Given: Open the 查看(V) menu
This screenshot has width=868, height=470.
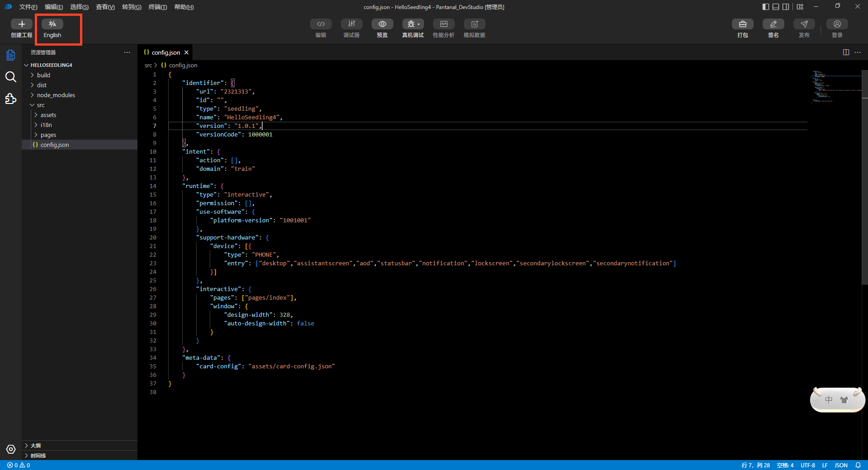Looking at the screenshot, I should pyautogui.click(x=105, y=7).
